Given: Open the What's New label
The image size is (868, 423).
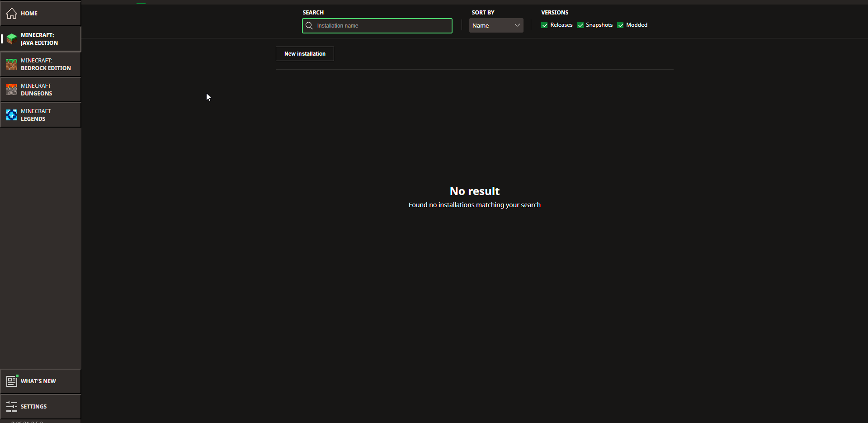Looking at the screenshot, I should [38, 381].
